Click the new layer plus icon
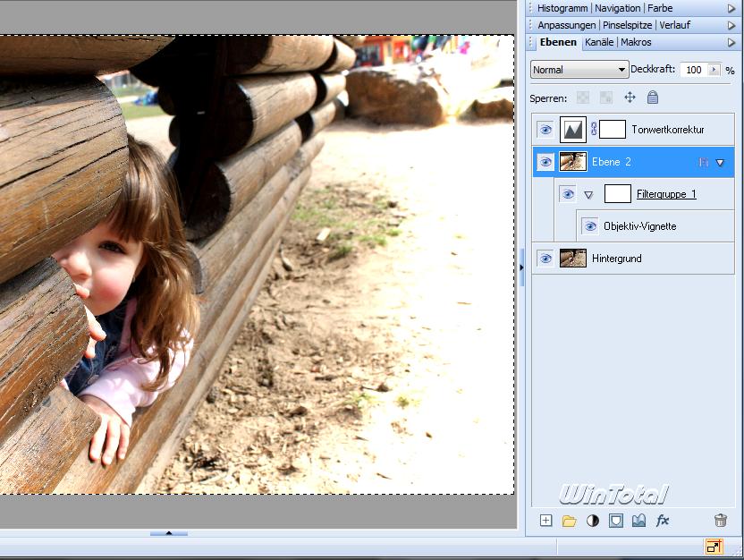Screen dimensions: 744x560 [x=546, y=521]
